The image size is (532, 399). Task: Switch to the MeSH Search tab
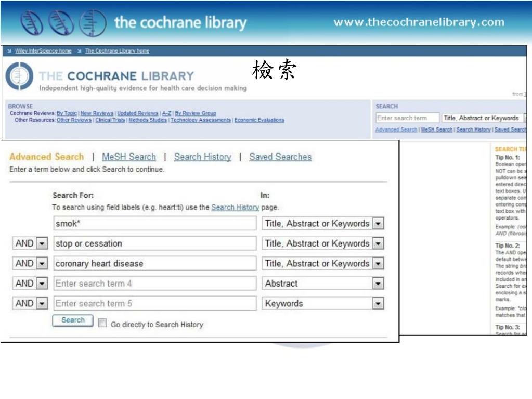129,157
